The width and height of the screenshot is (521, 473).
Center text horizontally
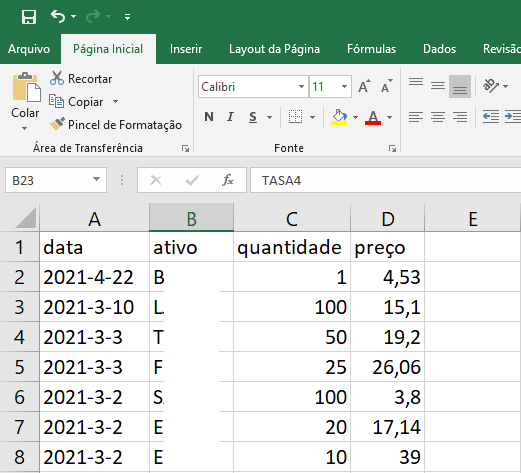(438, 117)
